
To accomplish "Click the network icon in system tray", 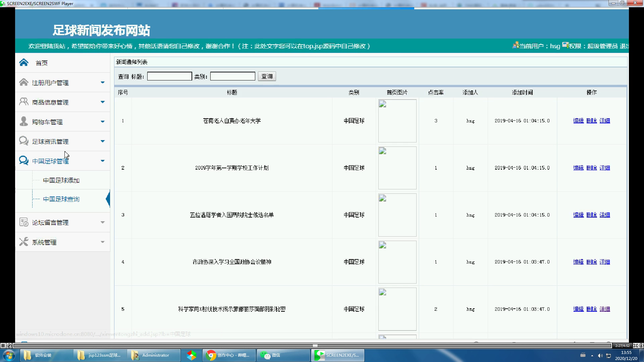I will (x=608, y=356).
